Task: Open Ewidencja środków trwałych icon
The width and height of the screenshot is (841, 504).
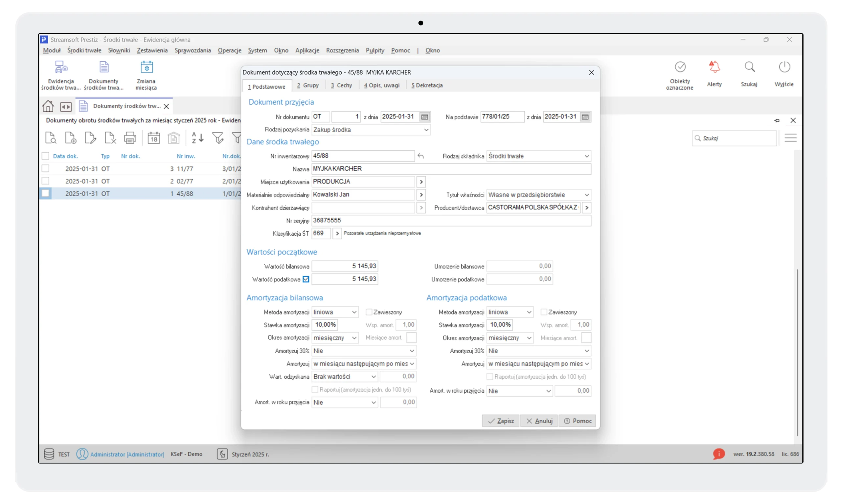Action: pyautogui.click(x=61, y=67)
